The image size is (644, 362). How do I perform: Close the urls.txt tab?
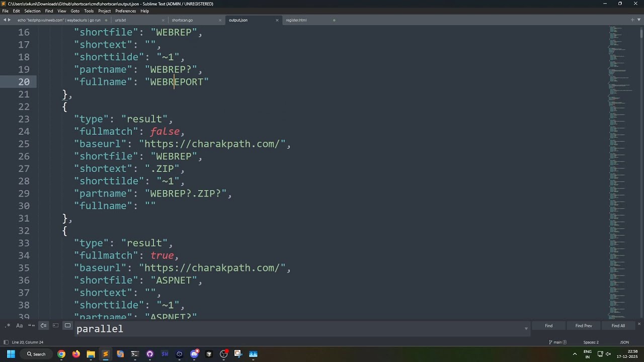pyautogui.click(x=163, y=20)
